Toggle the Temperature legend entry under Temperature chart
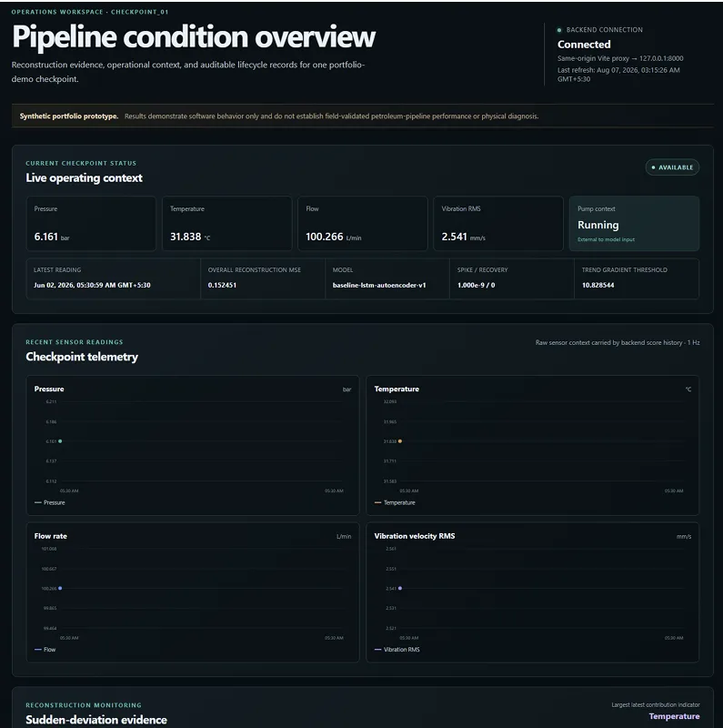 [x=395, y=502]
